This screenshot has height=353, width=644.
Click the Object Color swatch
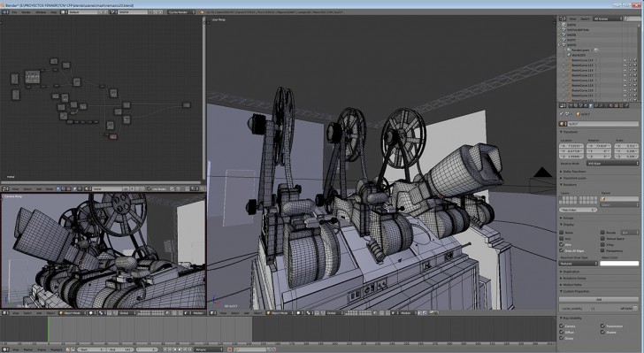click(x=619, y=264)
